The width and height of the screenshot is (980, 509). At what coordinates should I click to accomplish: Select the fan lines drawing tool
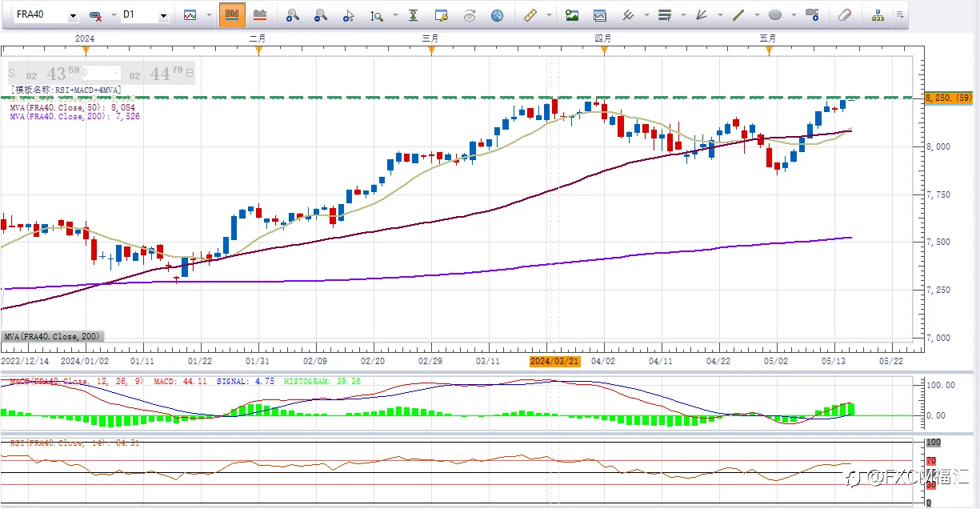(702, 15)
